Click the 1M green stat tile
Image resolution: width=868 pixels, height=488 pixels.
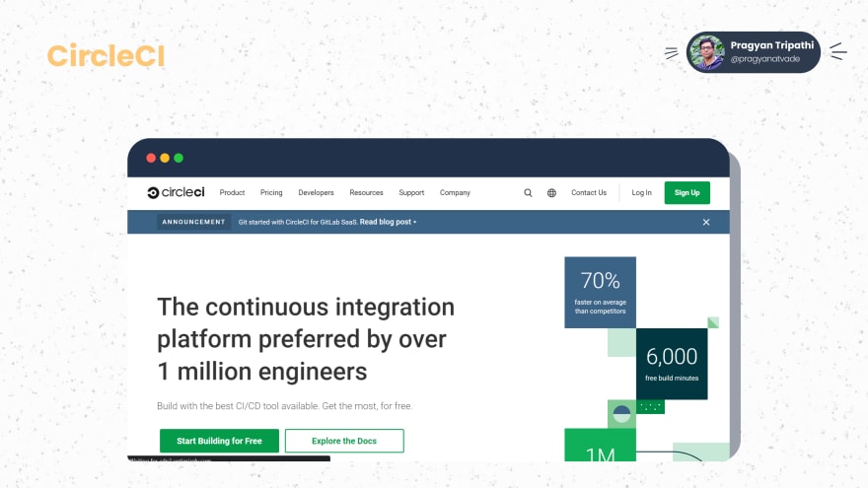pos(600,445)
